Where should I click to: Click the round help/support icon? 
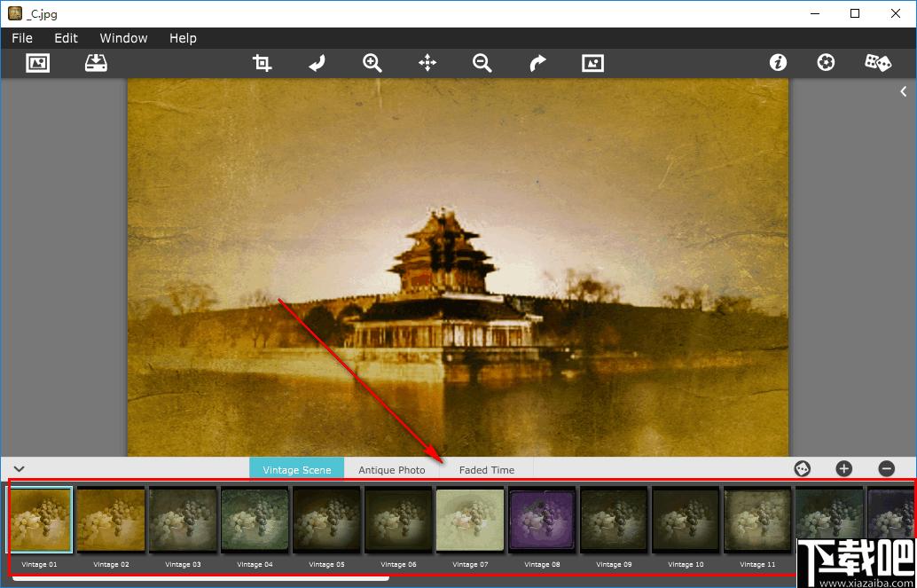coord(826,63)
